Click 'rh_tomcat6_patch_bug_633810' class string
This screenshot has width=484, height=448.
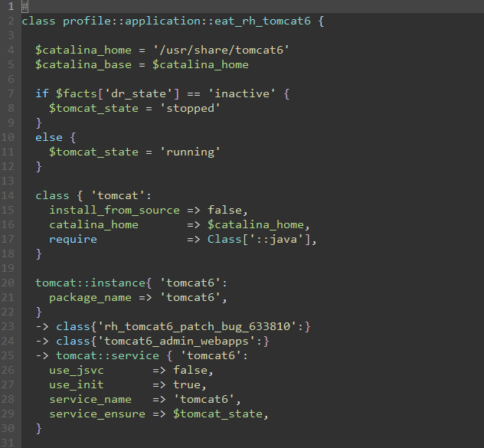click(x=197, y=326)
